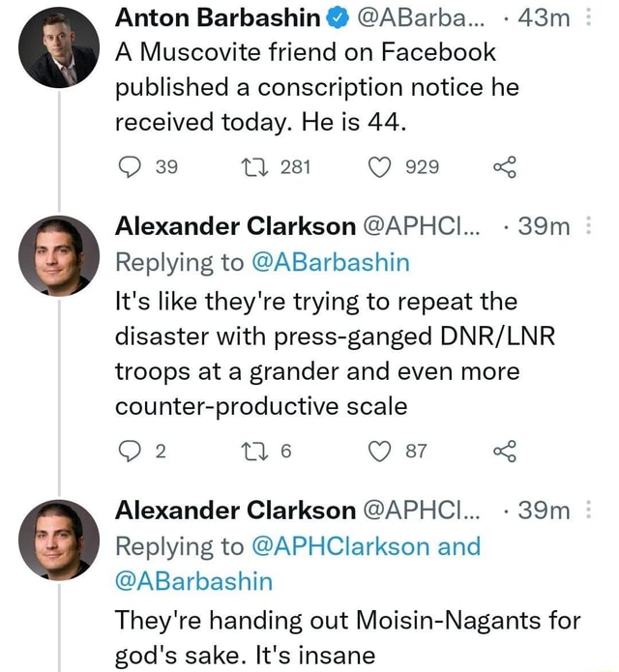Share Clarkson's DNR/LNR tweet

pos(504,451)
